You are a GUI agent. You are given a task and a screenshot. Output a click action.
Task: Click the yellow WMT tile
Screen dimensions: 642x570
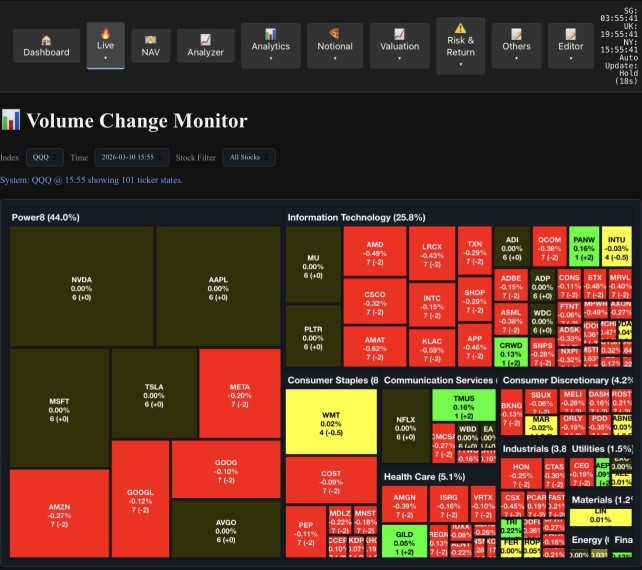tap(331, 422)
